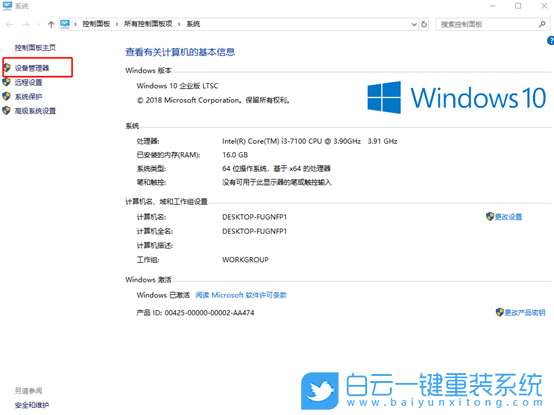The height and width of the screenshot is (415, 554).
Task: Open 高级系统设置 link in sidebar
Action: coord(35,111)
